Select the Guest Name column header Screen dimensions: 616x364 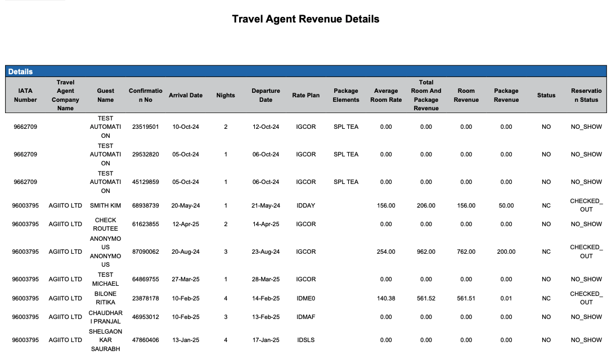[105, 95]
